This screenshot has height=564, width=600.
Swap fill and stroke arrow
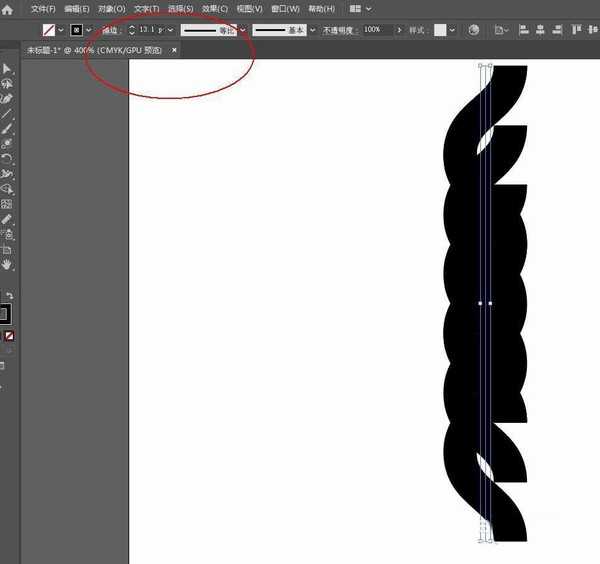pyautogui.click(x=10, y=295)
